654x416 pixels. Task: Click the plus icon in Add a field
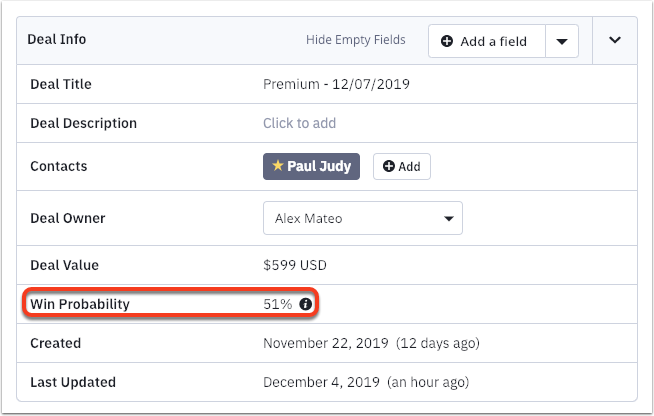(446, 41)
